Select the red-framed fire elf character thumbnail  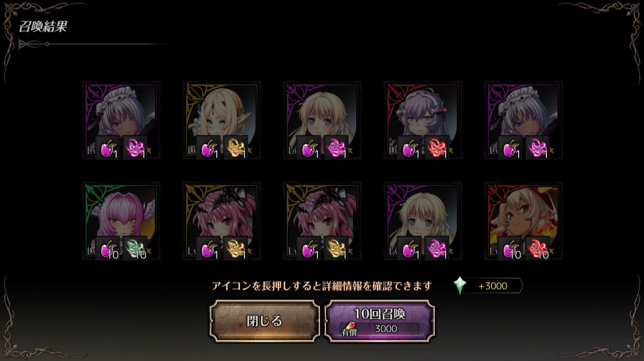[x=524, y=221]
